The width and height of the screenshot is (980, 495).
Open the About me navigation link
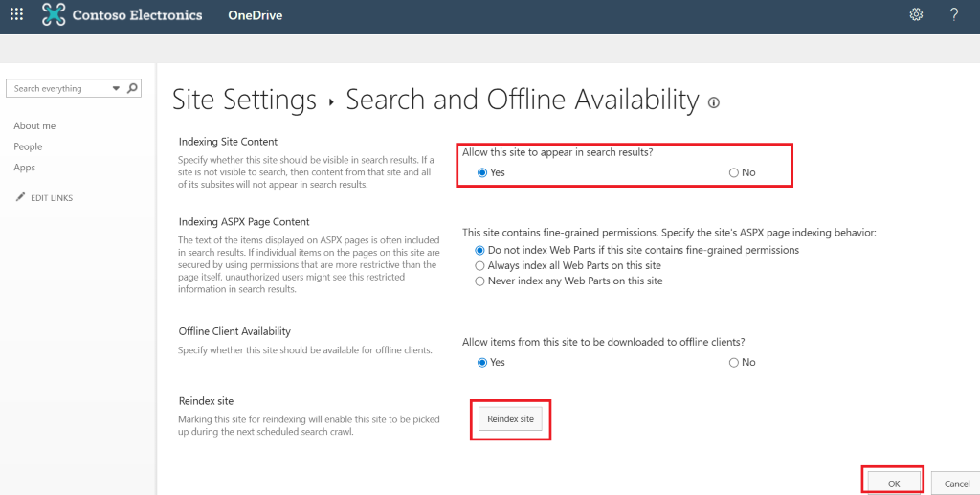tap(35, 125)
